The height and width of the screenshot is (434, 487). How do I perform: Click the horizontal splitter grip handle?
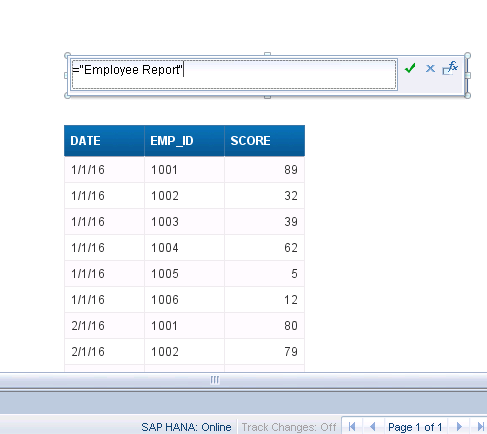tap(215, 380)
